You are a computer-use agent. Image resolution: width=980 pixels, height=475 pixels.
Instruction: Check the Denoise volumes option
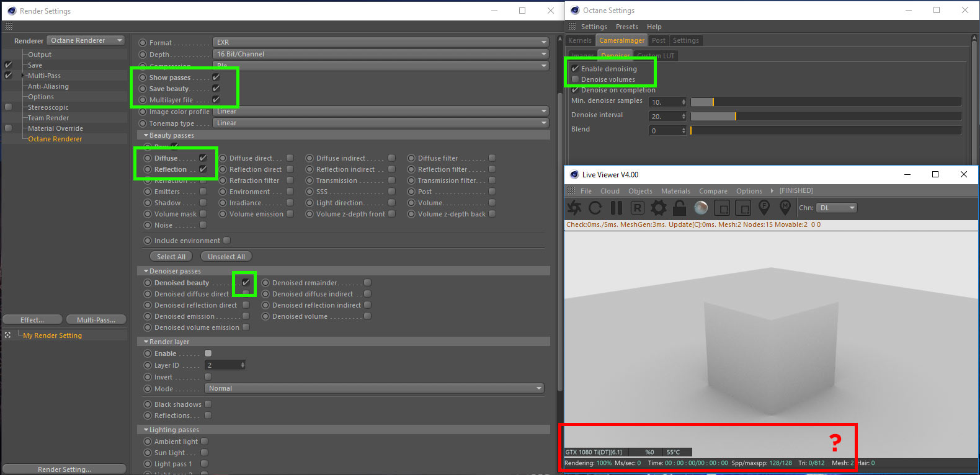click(x=575, y=79)
